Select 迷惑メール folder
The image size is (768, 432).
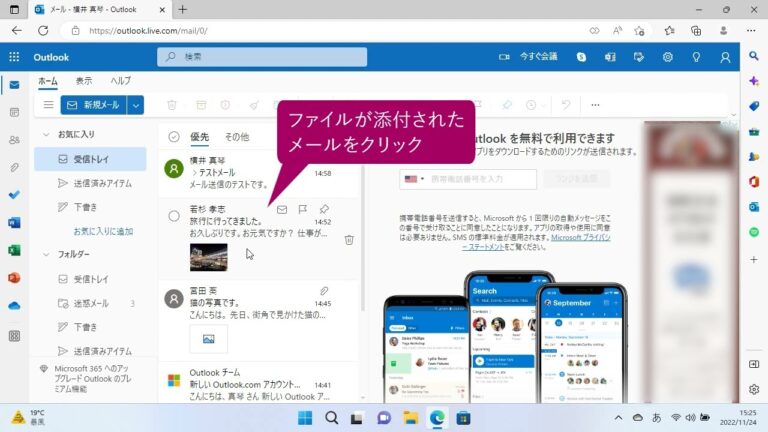[90, 303]
